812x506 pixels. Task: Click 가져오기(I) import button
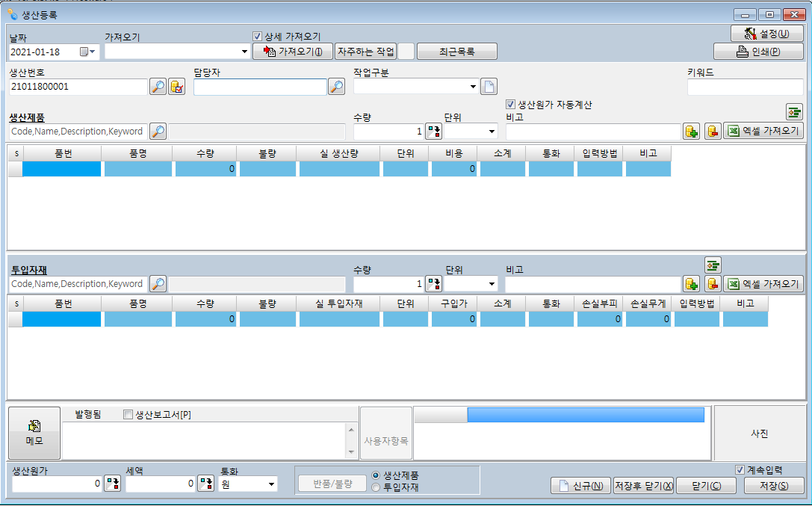tap(293, 52)
